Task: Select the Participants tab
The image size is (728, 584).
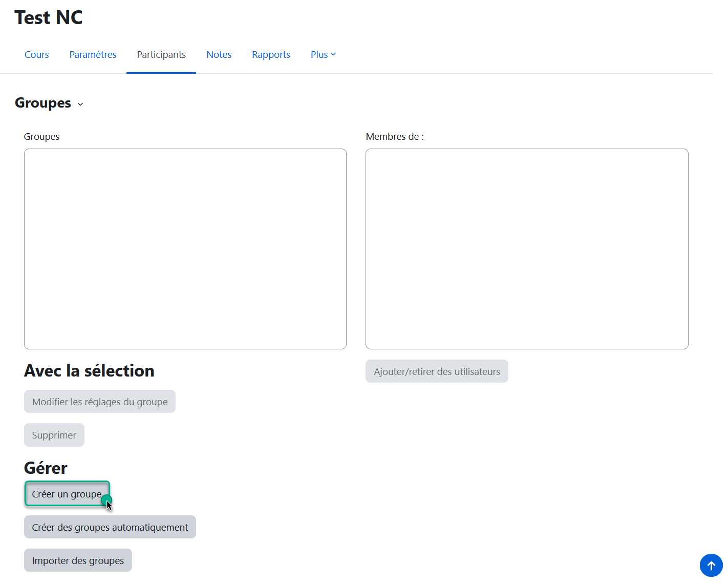Action: click(161, 55)
